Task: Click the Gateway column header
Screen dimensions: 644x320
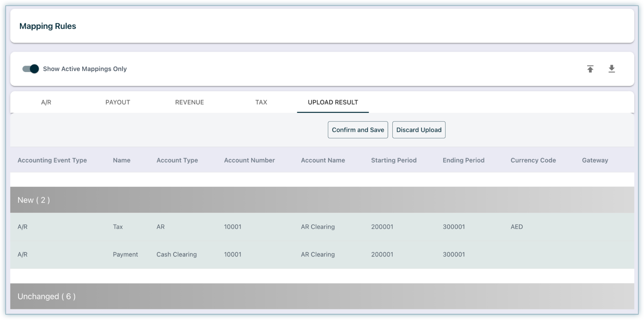Action: pyautogui.click(x=595, y=160)
